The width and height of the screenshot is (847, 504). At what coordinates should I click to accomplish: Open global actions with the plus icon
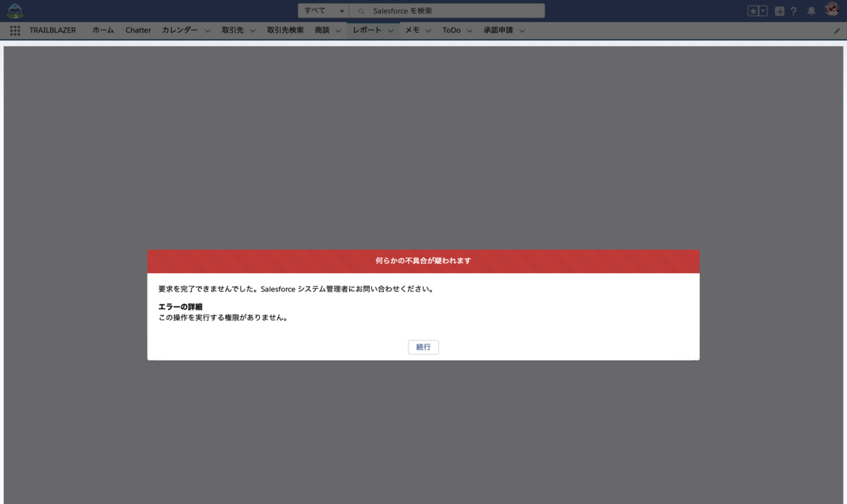[779, 11]
